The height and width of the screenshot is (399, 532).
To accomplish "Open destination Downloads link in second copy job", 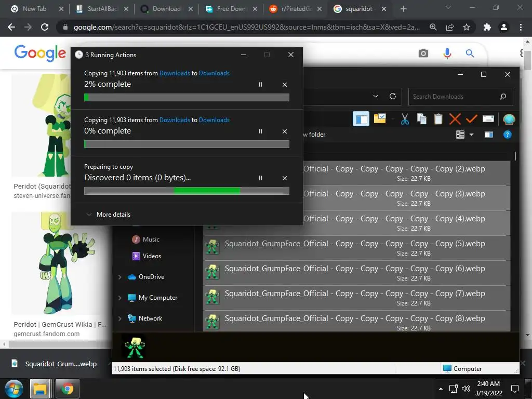I will (x=214, y=120).
